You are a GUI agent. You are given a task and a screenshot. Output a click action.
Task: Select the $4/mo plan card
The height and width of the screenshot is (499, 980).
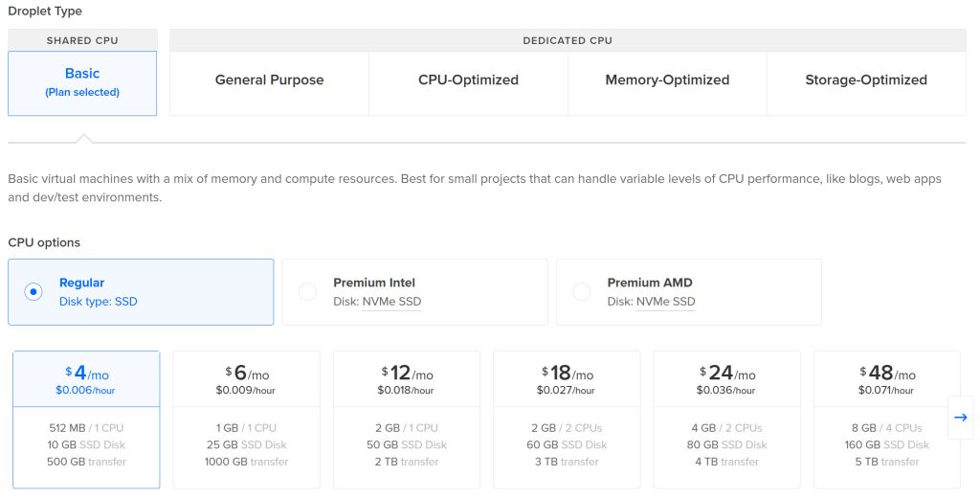pos(86,420)
